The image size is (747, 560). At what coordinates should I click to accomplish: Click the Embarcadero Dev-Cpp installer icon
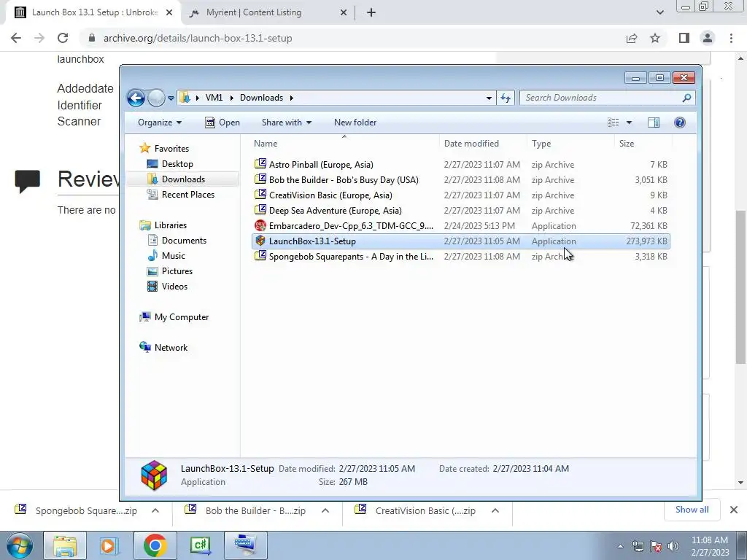pyautogui.click(x=260, y=226)
